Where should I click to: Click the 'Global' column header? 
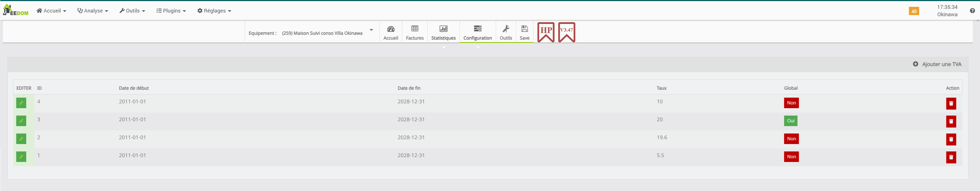point(791,88)
